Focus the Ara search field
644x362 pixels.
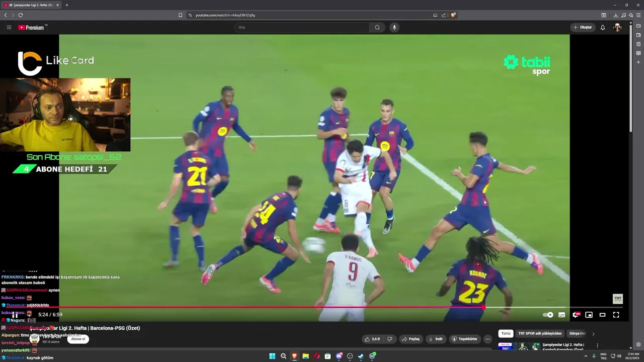coord(302,28)
